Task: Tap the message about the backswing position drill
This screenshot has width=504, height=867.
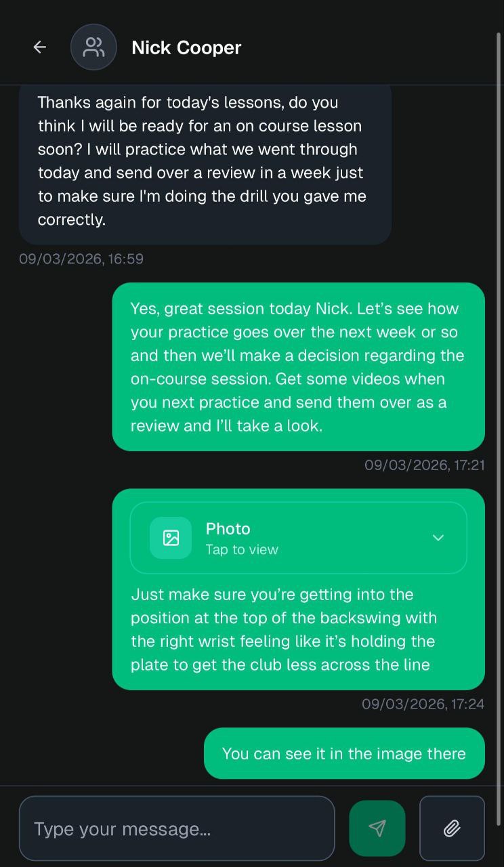Action: 298,629
